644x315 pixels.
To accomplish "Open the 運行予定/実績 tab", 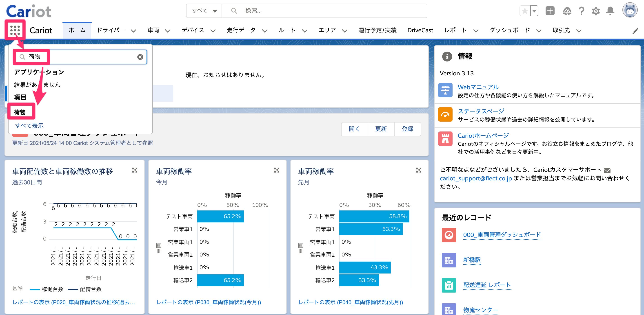I will (x=377, y=30).
